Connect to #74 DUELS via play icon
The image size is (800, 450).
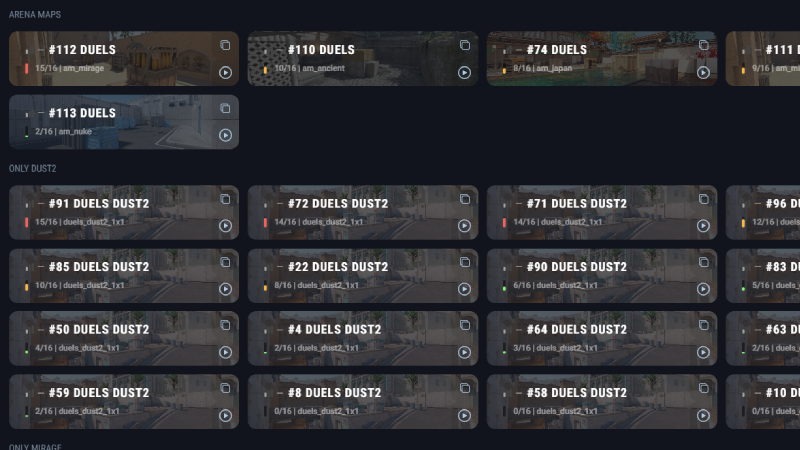[x=704, y=72]
